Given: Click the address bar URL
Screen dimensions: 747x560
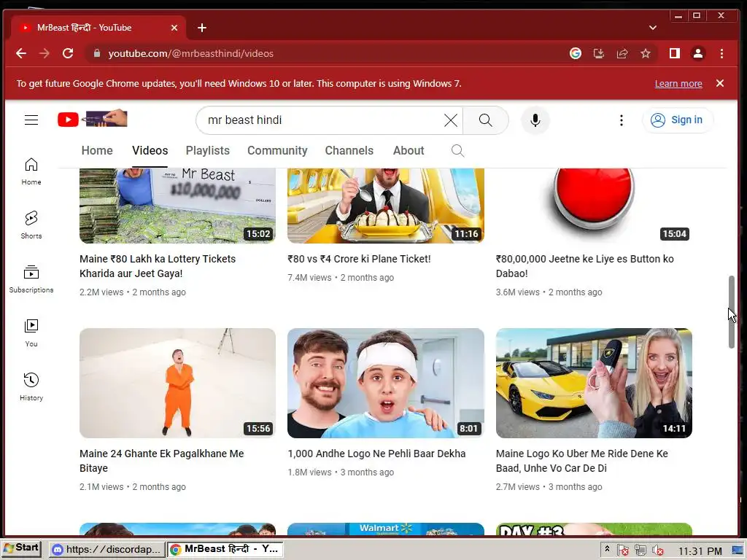Looking at the screenshot, I should click(190, 53).
